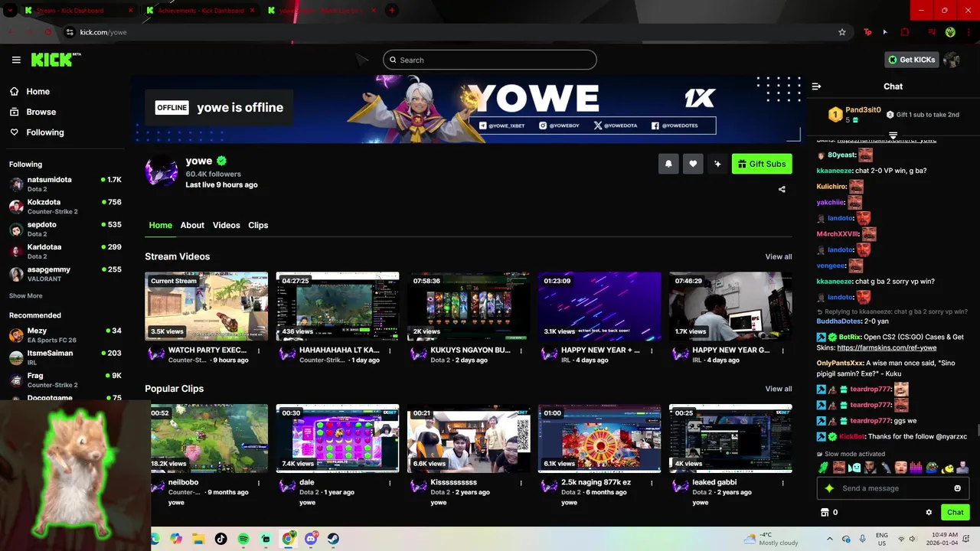The width and height of the screenshot is (980, 551).
Task: Open options menu for KUKUYS NGAYON video
Action: click(521, 350)
